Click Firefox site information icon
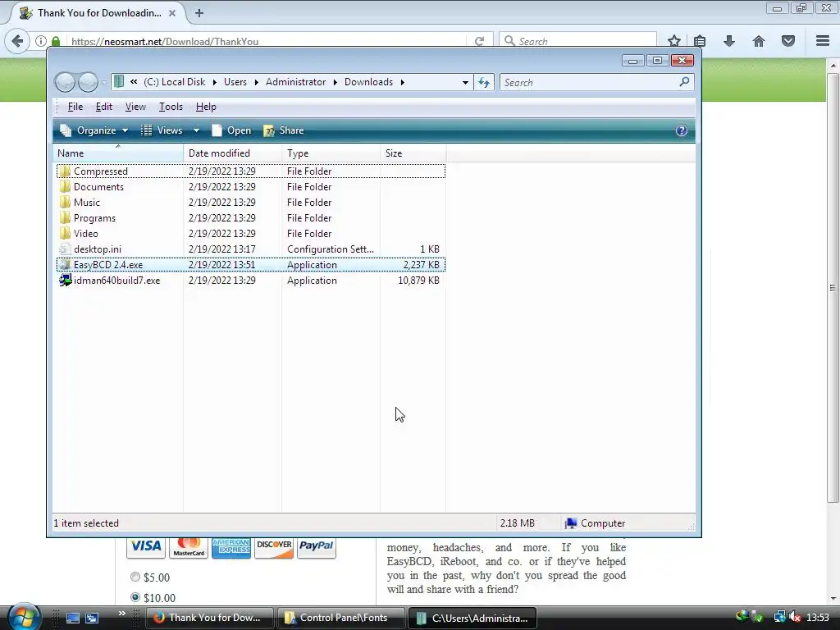Viewport: 840px width, 630px height. (x=41, y=41)
